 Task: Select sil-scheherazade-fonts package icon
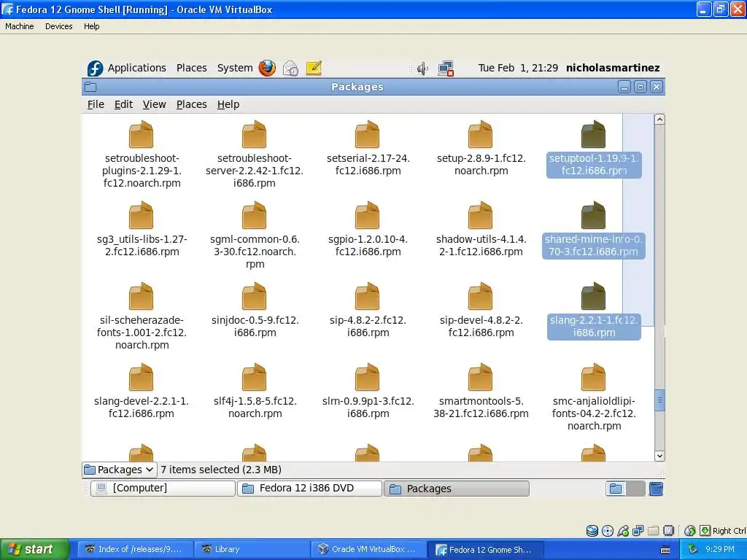click(x=142, y=297)
